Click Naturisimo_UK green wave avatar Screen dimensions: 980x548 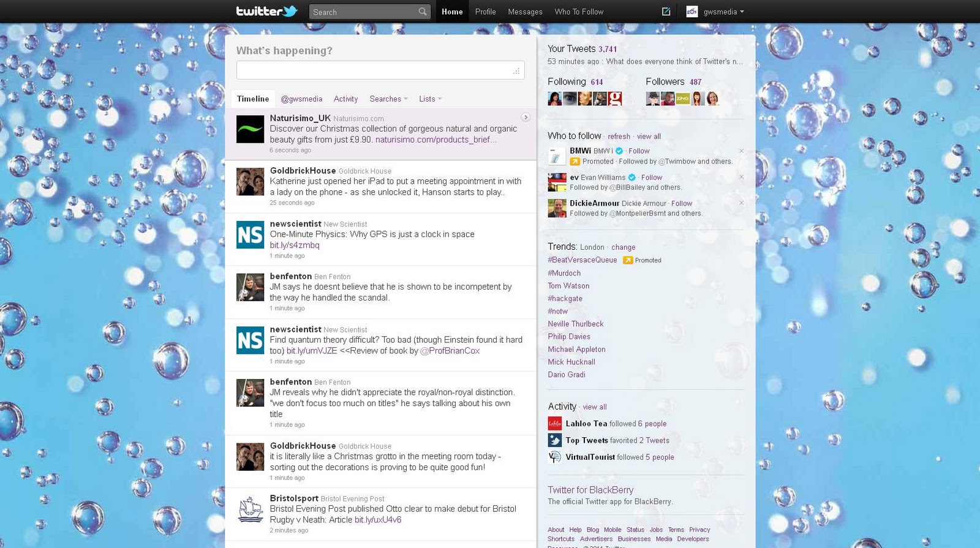[250, 129]
